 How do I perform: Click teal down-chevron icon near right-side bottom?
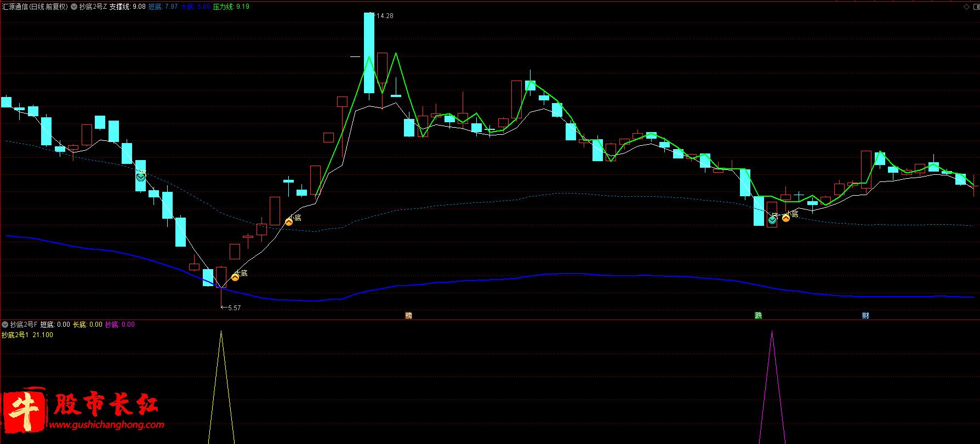click(772, 220)
